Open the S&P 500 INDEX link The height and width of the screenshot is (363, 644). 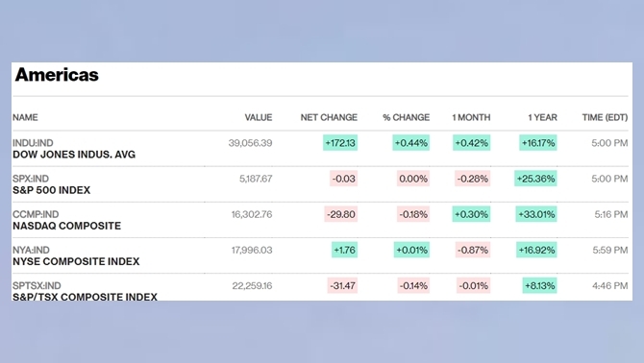pos(51,190)
